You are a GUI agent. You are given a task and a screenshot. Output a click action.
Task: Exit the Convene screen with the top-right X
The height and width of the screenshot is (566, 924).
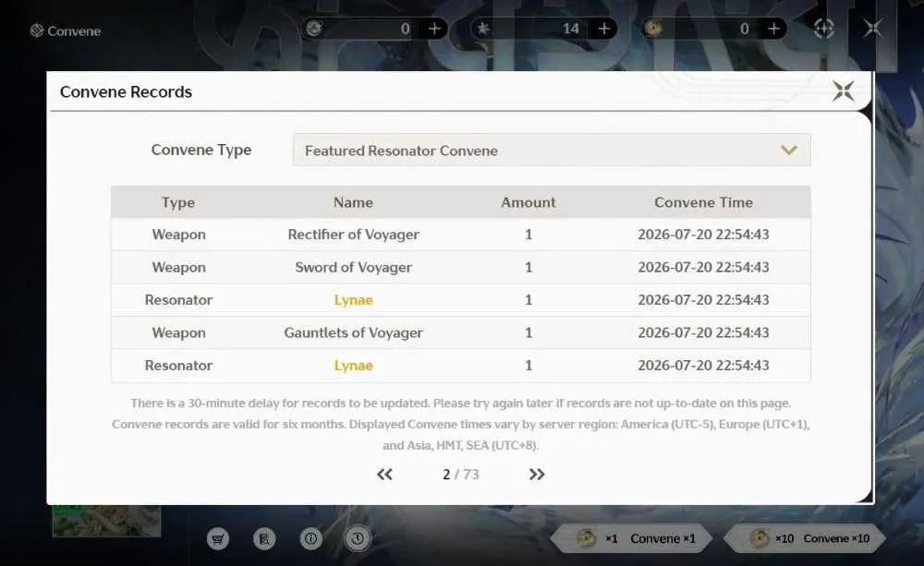(873, 29)
